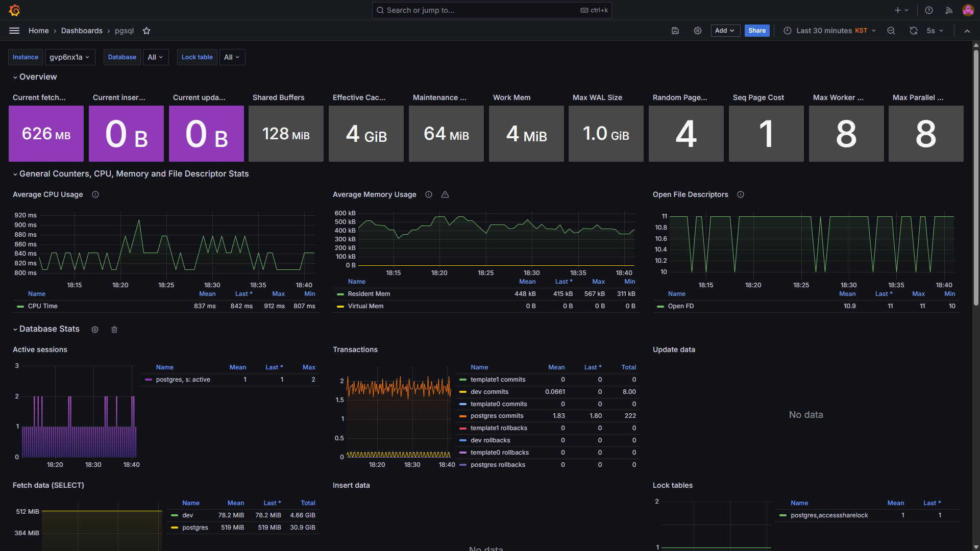Toggle CPU Time series in legend
Image resolution: width=980 pixels, height=551 pixels.
click(x=43, y=306)
